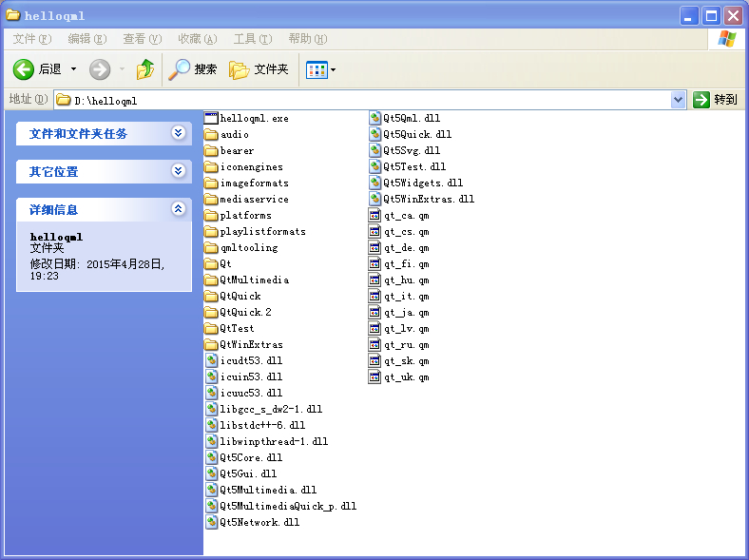Select the qt_ja.qm translation file icon
Viewport: 749px width, 560px height.
click(374, 312)
